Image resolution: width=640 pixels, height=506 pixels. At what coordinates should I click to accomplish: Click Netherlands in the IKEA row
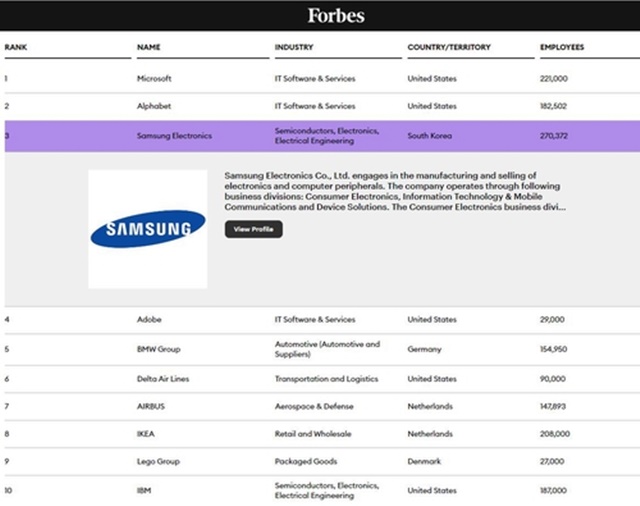(x=430, y=434)
